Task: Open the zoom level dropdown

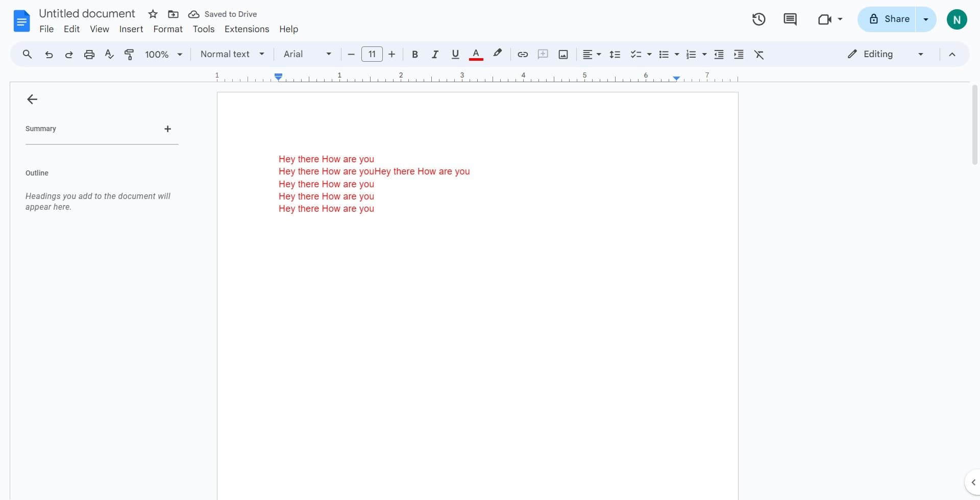Action: tap(163, 54)
